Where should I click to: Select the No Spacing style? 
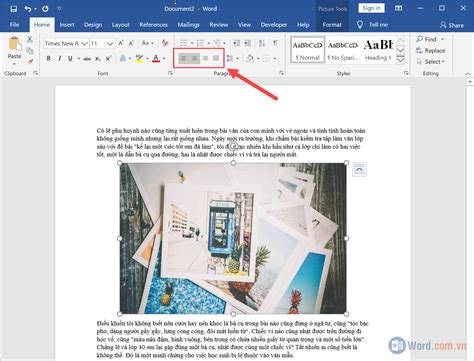343,50
